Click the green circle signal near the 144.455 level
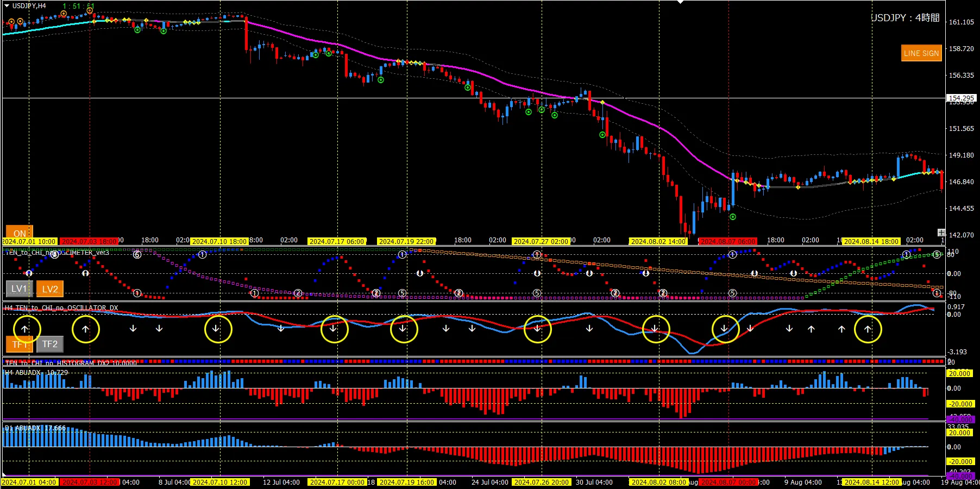Image resolution: width=980 pixels, height=489 pixels. (733, 217)
